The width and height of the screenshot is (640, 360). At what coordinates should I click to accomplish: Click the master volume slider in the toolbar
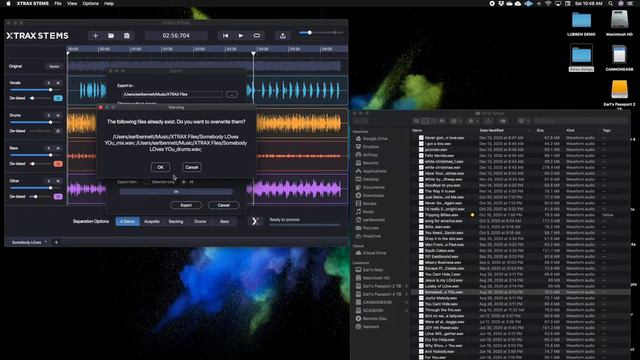coord(322,33)
